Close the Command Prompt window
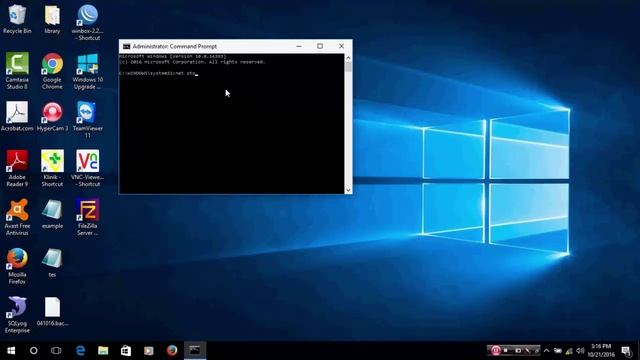 click(342, 46)
